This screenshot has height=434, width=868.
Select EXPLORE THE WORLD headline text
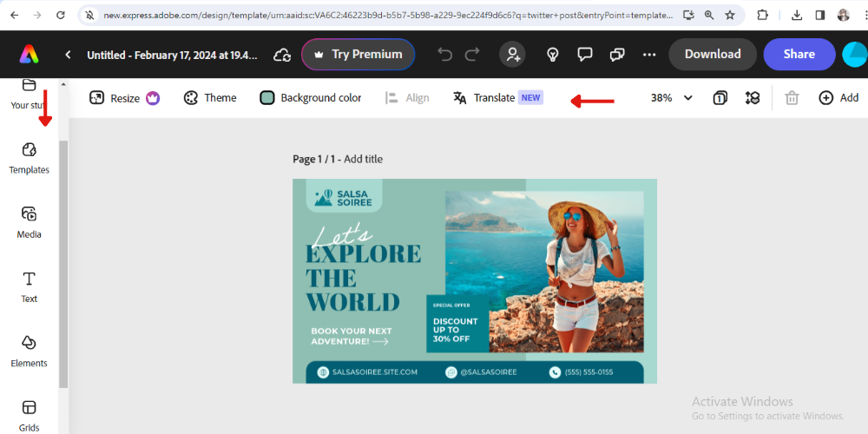pyautogui.click(x=363, y=278)
